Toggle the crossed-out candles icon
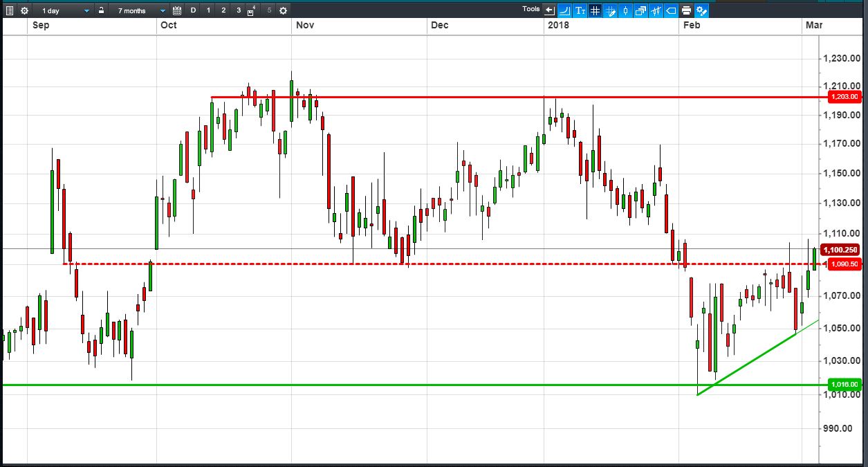 tap(656, 10)
